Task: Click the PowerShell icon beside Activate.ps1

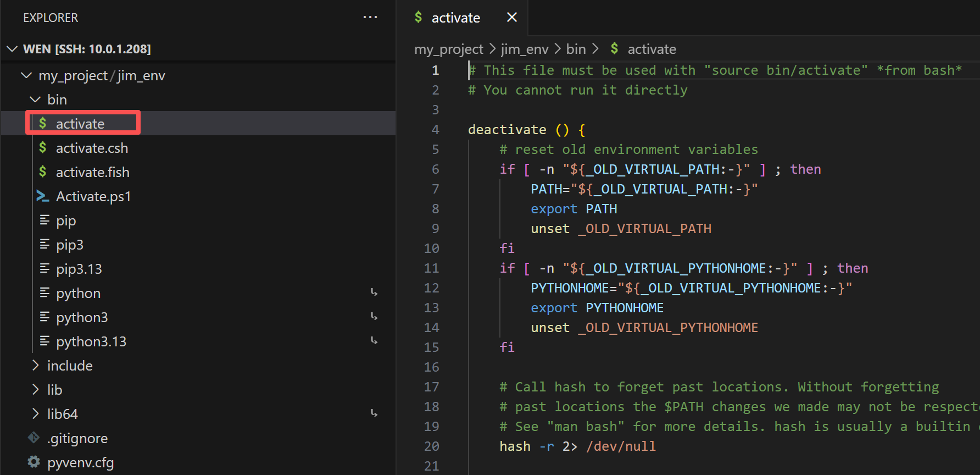Action: pos(43,196)
